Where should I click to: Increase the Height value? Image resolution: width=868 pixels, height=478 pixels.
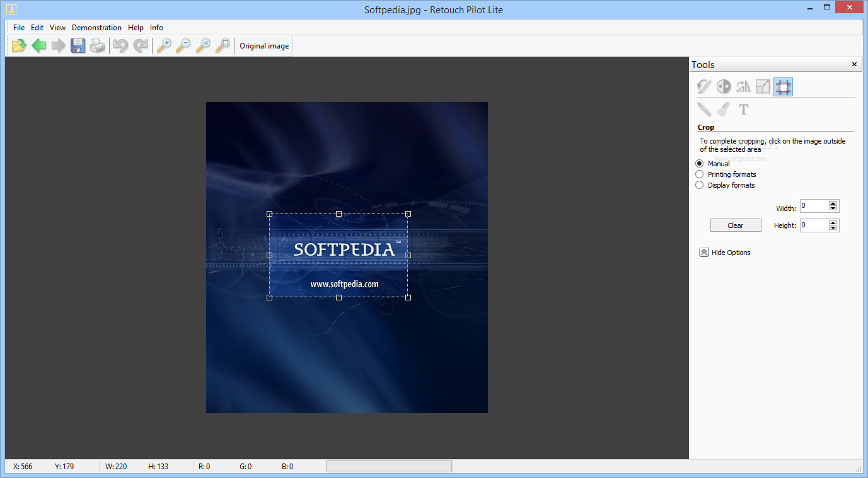coord(833,222)
